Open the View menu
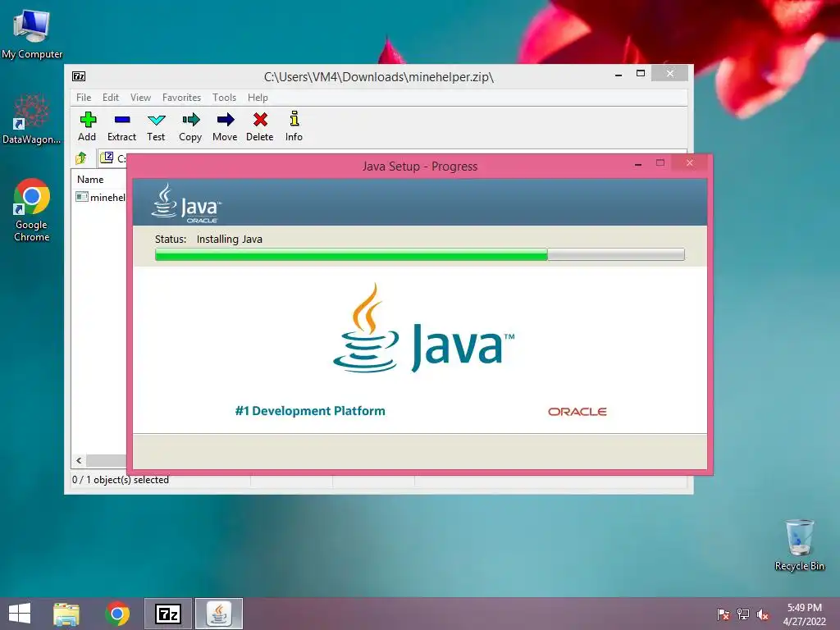 click(x=140, y=98)
